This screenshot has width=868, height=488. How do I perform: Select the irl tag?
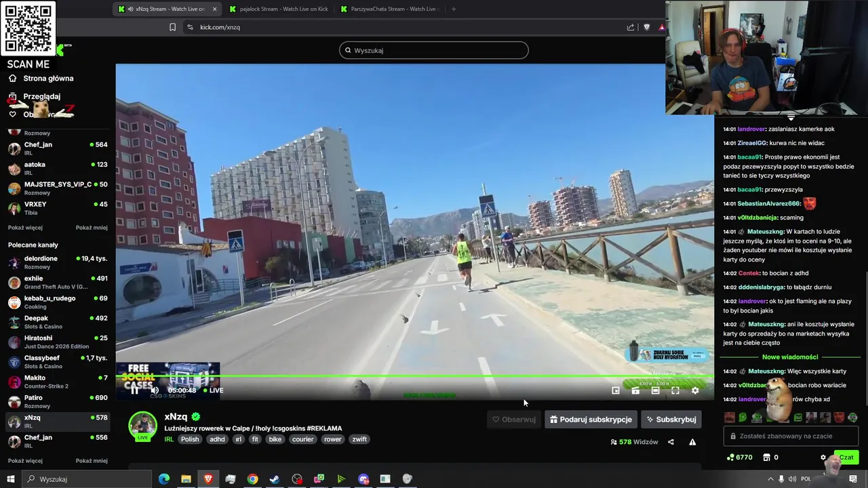pyautogui.click(x=239, y=439)
